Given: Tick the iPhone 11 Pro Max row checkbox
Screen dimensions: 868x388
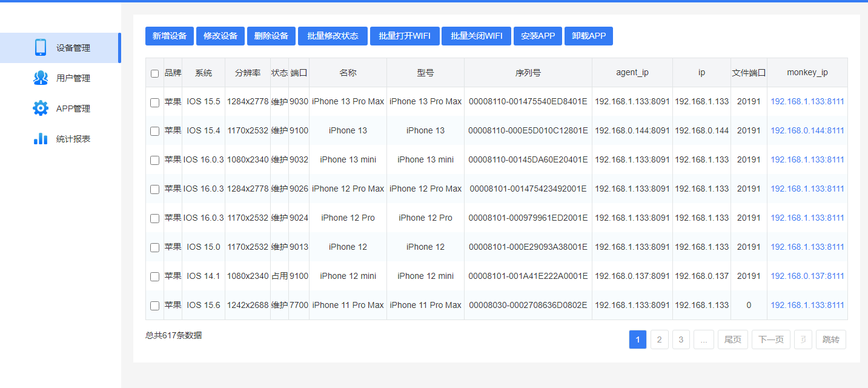Looking at the screenshot, I should click(154, 306).
